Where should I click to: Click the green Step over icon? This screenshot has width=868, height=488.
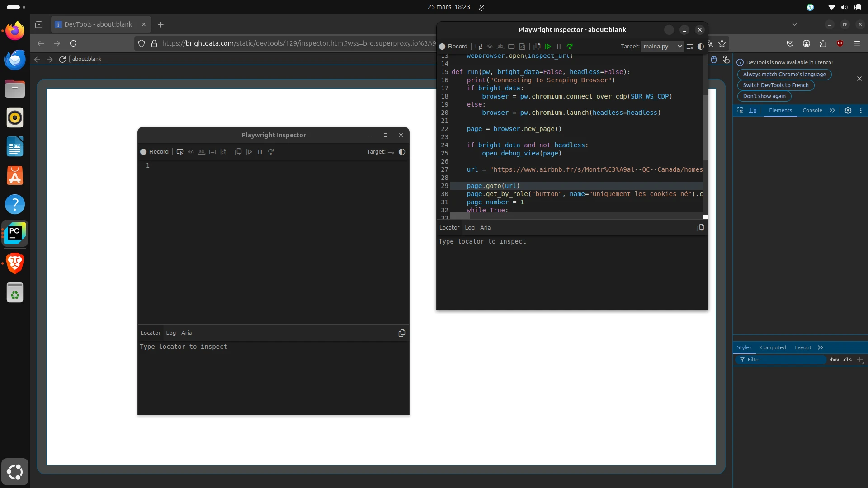point(570,47)
